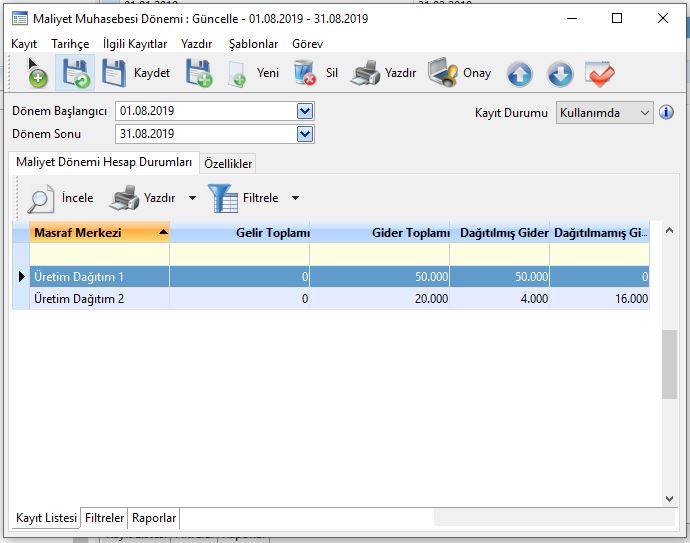Open the İlgili Kayıtlar menu
Viewport: 690px width, 543px height.
135,44
